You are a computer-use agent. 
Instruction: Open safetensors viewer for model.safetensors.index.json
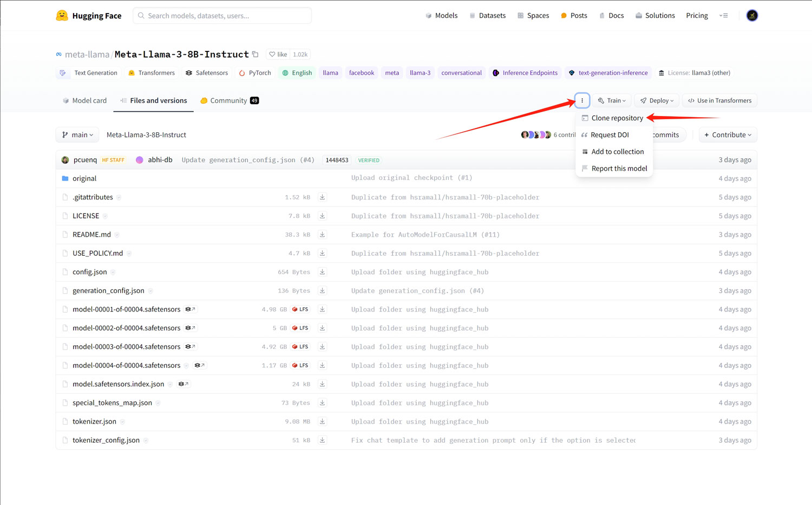183,384
